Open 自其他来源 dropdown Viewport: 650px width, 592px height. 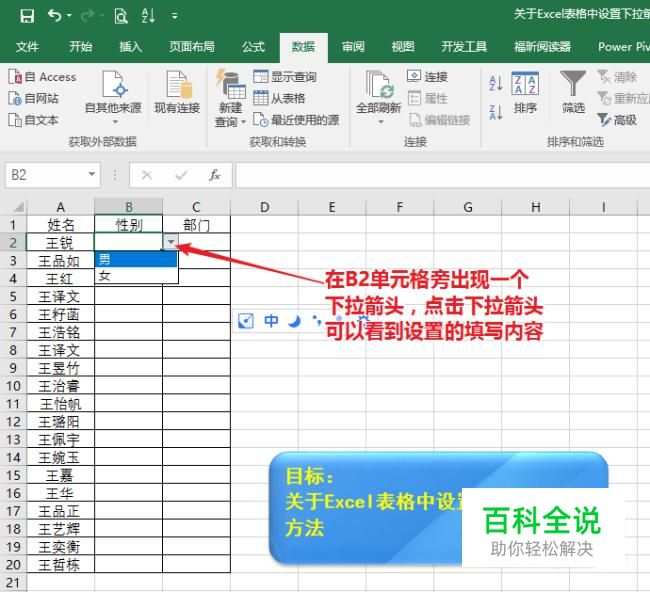pyautogui.click(x=113, y=97)
